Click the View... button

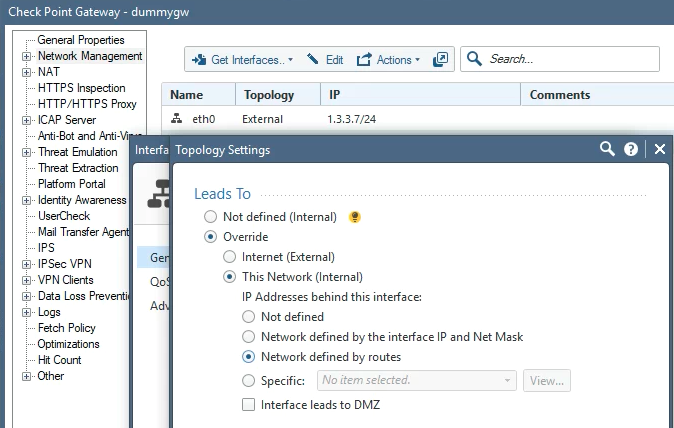pyautogui.click(x=547, y=380)
